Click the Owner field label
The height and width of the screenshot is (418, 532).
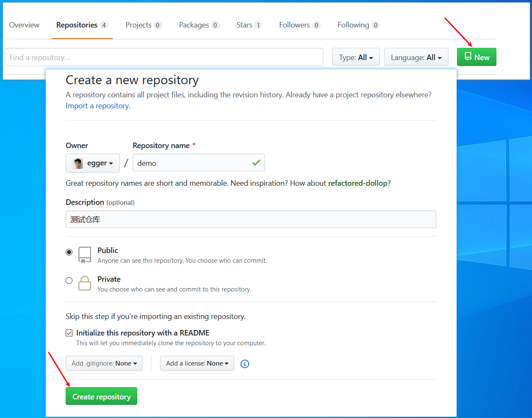[x=77, y=146]
